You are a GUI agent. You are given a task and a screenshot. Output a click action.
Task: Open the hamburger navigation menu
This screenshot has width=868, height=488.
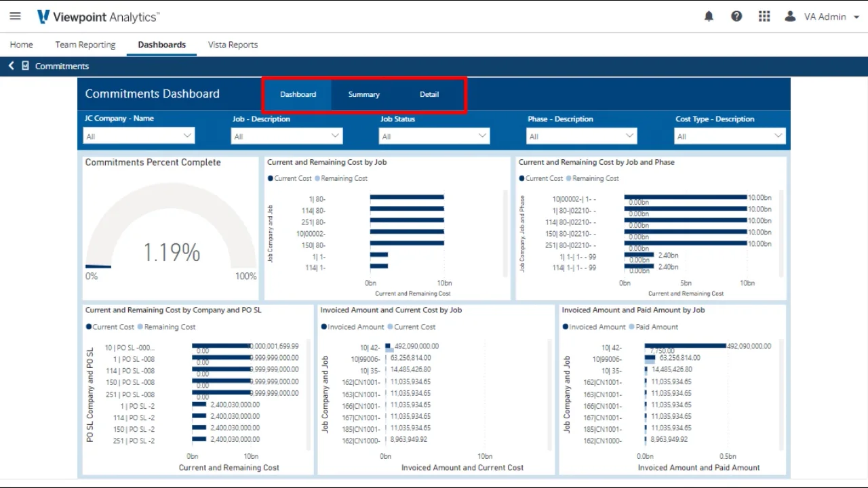pos(15,16)
